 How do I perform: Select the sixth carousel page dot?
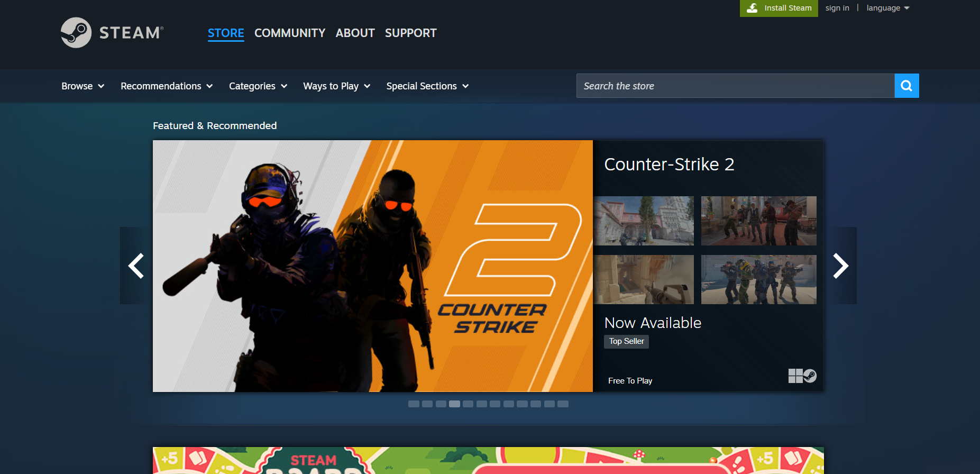click(481, 404)
